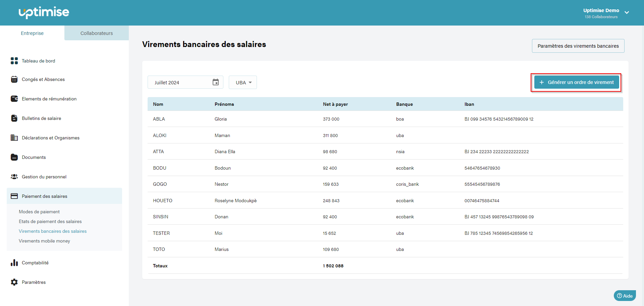Open Etats de paiement des salaires
Image resolution: width=644 pixels, height=306 pixels.
pos(50,221)
